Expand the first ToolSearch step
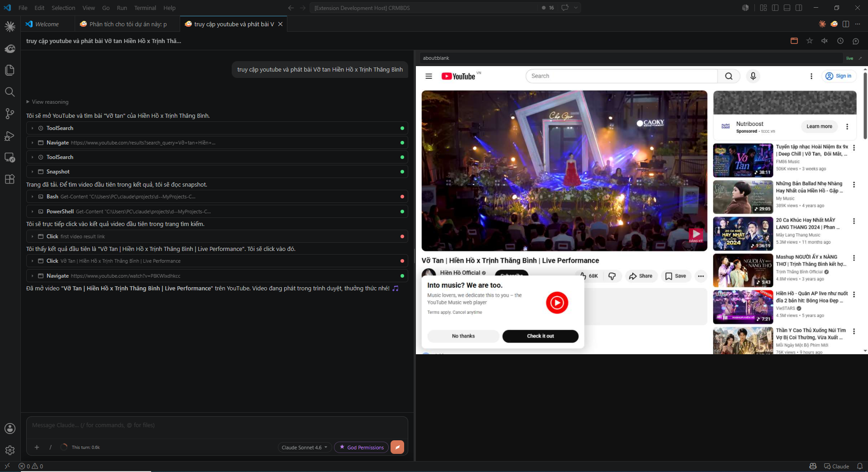The height and width of the screenshot is (472, 868). point(217,128)
